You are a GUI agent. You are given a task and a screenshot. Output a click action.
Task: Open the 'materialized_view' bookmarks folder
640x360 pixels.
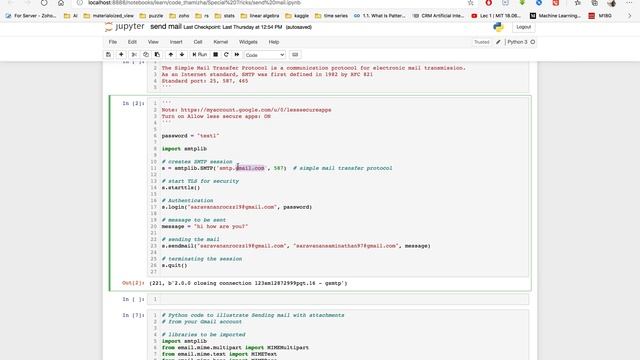click(x=109, y=16)
